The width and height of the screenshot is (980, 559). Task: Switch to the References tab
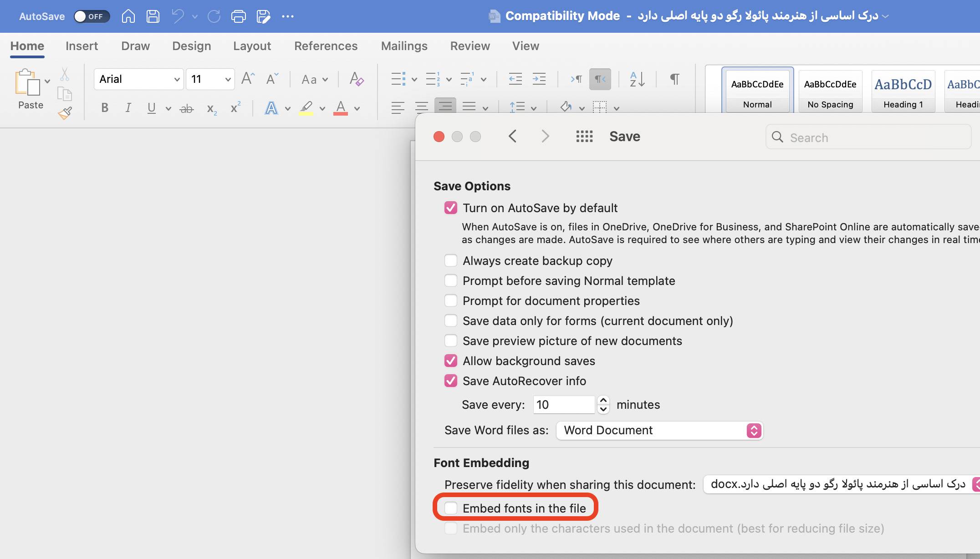[x=326, y=46]
